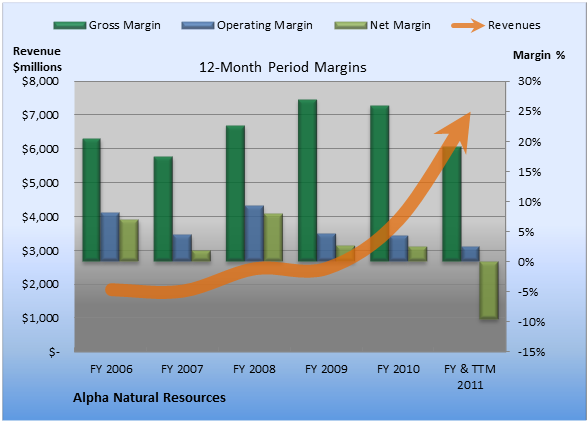Click the '$1,000' revenue axis value
This screenshot has height=422, width=588.
pyautogui.click(x=40, y=318)
